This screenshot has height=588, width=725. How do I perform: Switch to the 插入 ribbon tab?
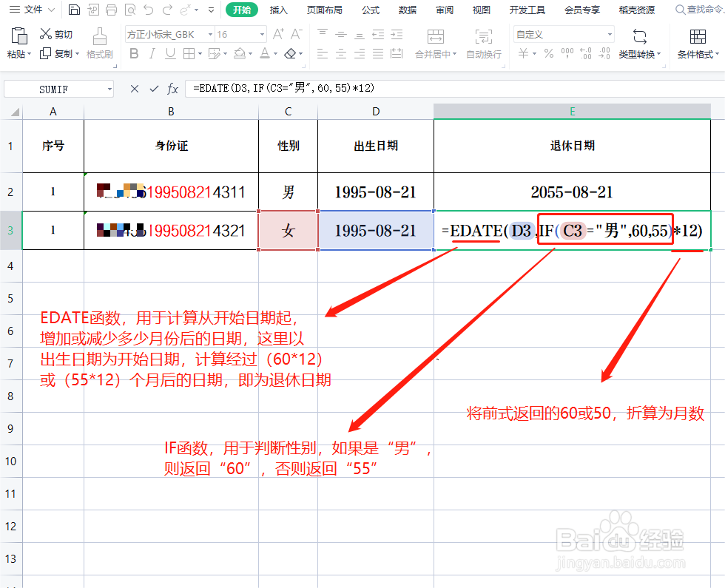tap(278, 10)
